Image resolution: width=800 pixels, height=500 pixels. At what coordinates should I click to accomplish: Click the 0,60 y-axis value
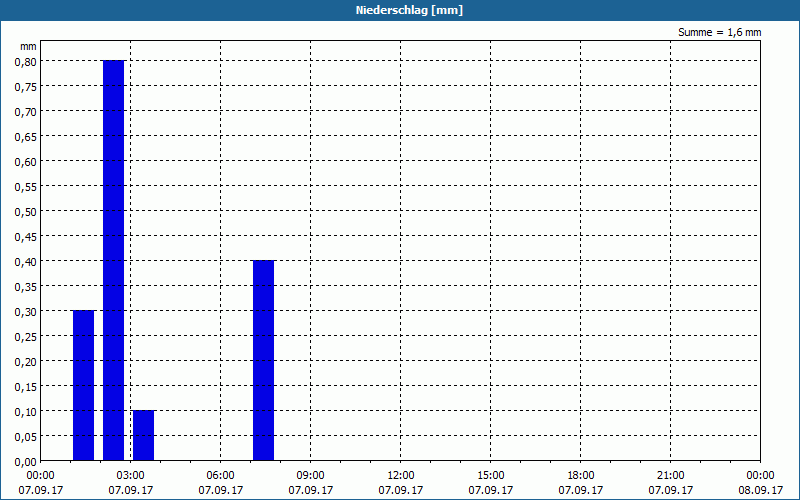(x=26, y=161)
